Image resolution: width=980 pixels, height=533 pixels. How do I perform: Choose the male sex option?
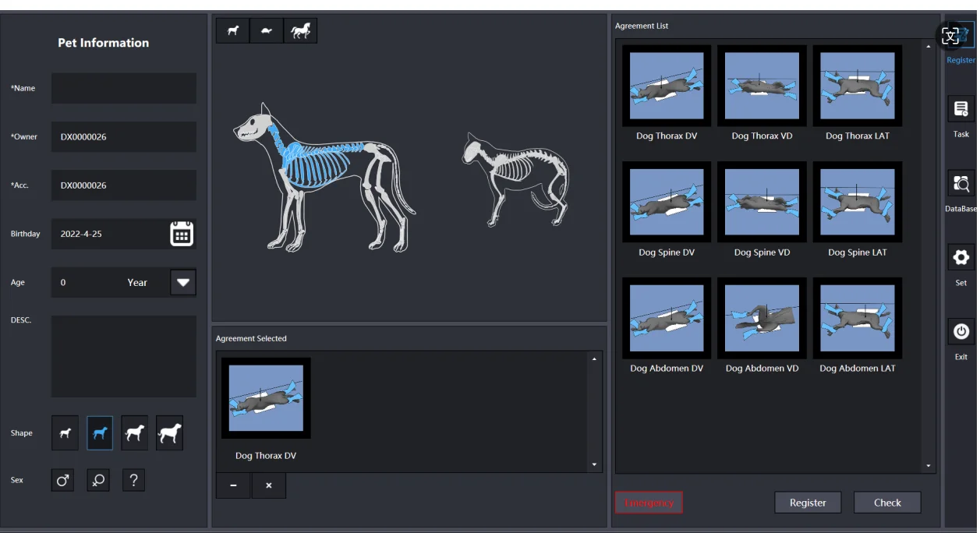[x=64, y=481]
